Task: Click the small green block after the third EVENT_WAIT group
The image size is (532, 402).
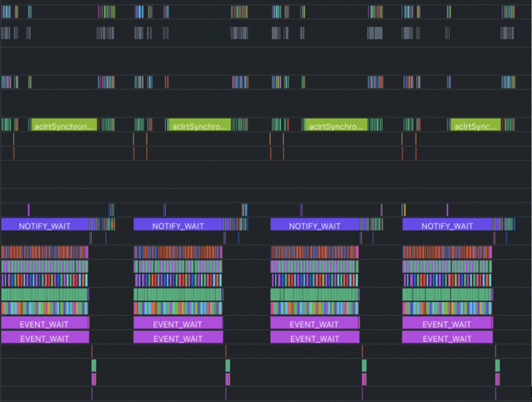Action: pyautogui.click(x=364, y=365)
